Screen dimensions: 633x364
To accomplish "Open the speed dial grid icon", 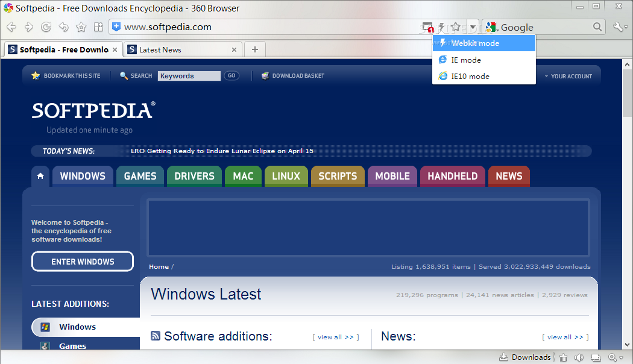I will tap(98, 27).
